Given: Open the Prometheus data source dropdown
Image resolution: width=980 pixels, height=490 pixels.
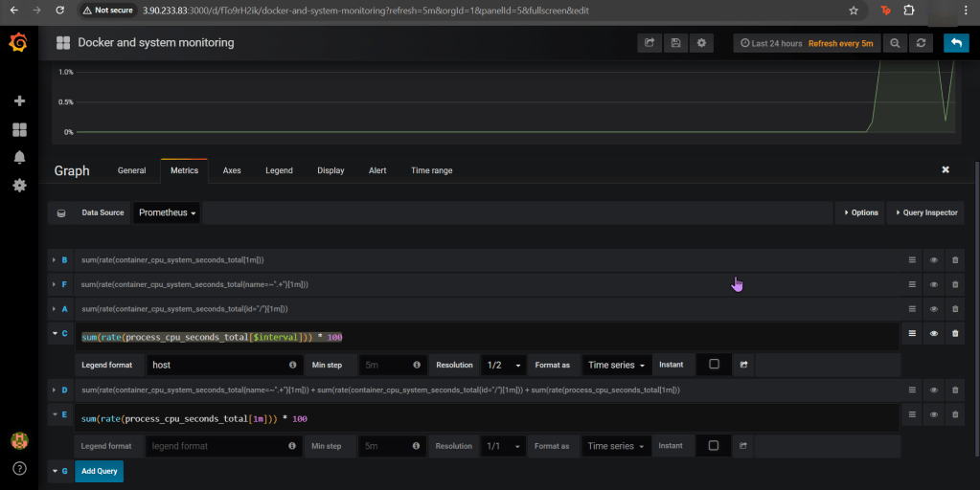Looking at the screenshot, I should pos(167,212).
